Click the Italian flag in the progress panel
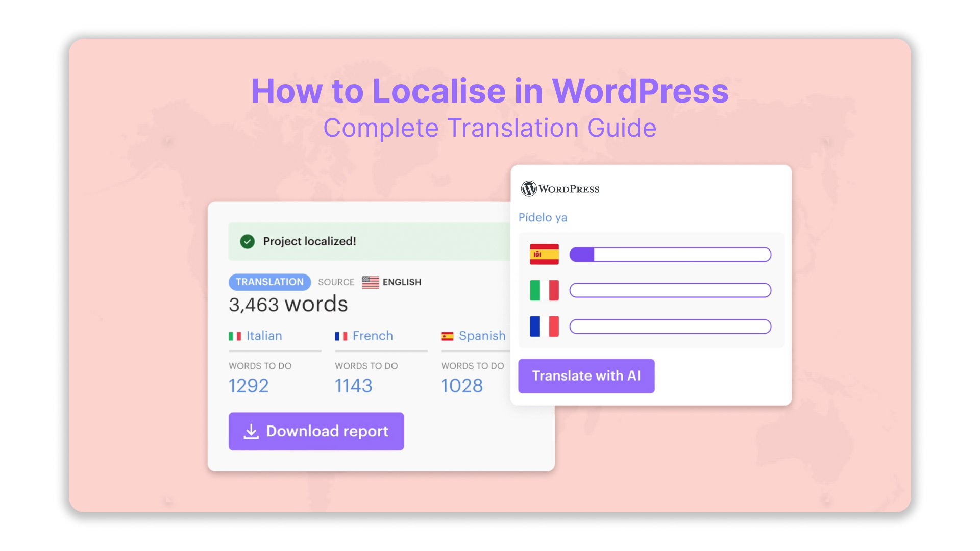The width and height of the screenshot is (980, 551). [x=544, y=290]
